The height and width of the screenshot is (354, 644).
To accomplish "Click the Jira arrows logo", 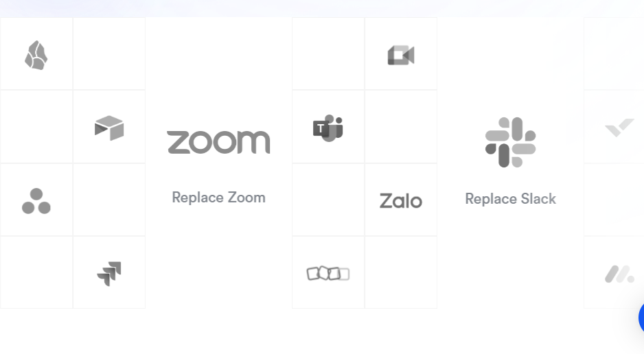I will point(109,274).
